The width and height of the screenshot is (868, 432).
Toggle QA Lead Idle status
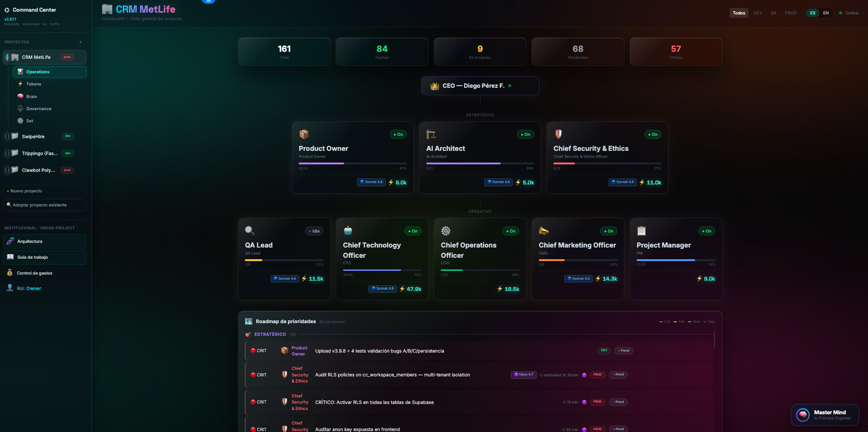[315, 231]
